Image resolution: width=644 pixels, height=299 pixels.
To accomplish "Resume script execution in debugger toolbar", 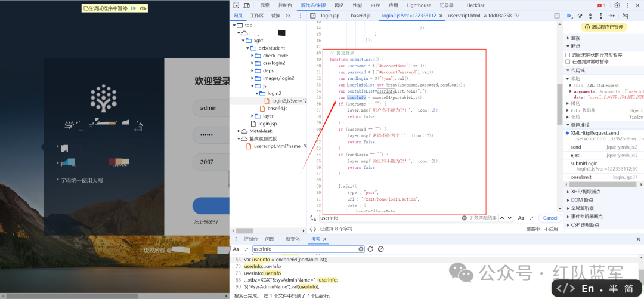I will 570,16.
